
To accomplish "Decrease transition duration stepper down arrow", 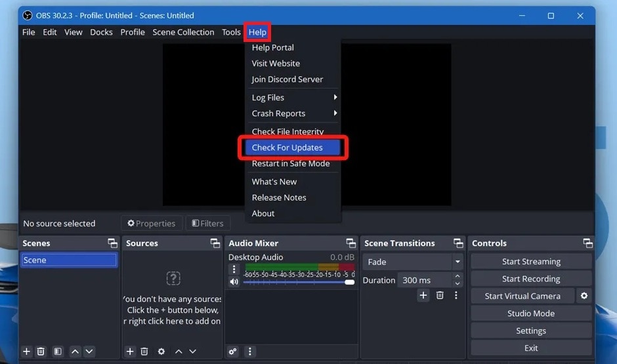I will 457,284.
